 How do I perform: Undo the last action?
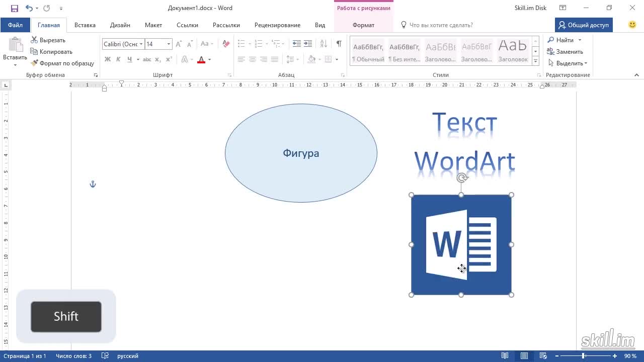[29, 8]
